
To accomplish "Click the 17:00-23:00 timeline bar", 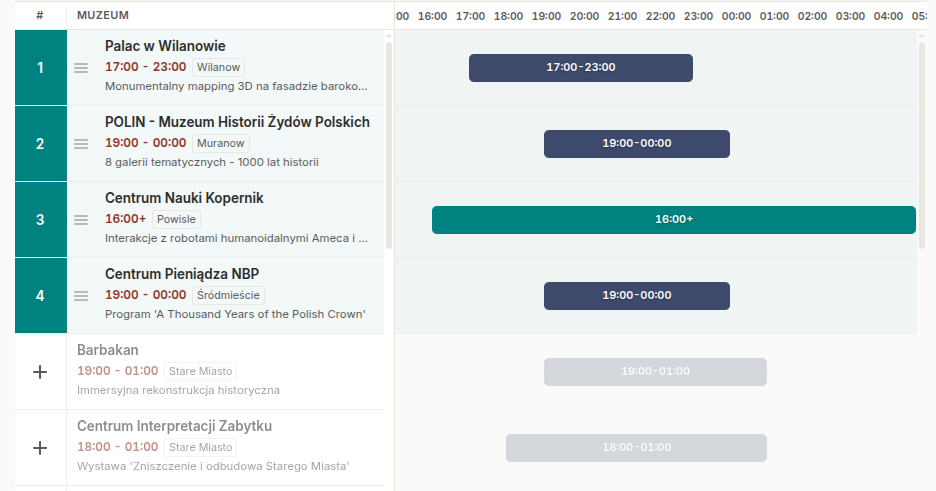I will coord(580,68).
